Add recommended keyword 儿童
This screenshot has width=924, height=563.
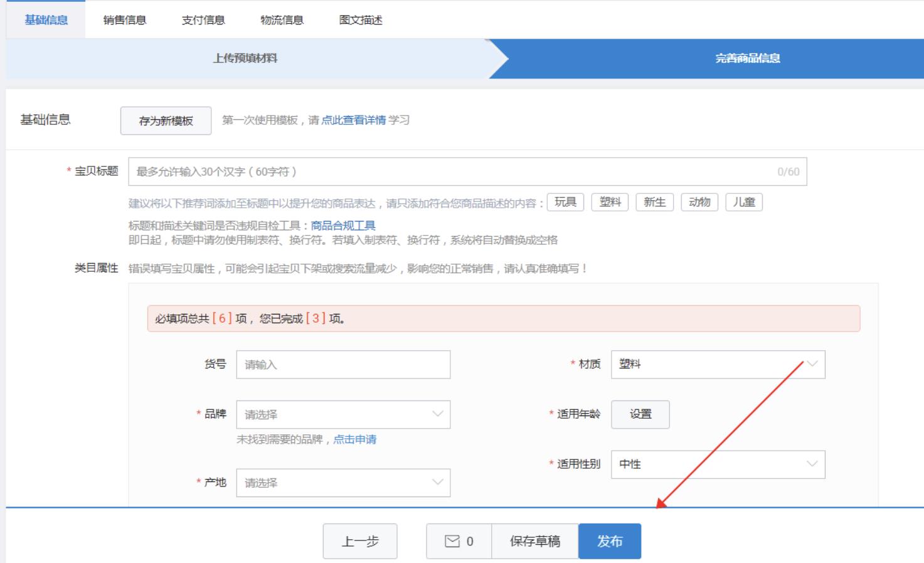(744, 202)
